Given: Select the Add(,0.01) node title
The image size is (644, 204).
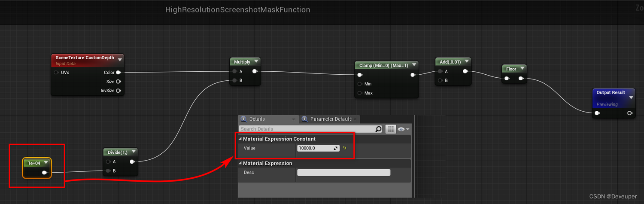Looking at the screenshot, I should coord(450,62).
